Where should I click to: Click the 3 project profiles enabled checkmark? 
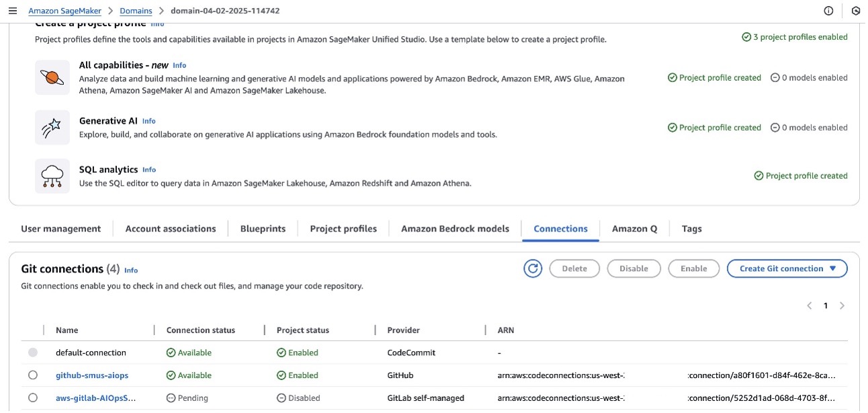point(746,37)
